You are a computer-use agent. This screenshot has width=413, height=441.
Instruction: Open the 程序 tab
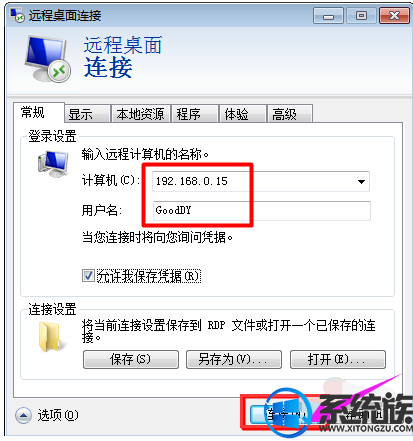(x=195, y=114)
